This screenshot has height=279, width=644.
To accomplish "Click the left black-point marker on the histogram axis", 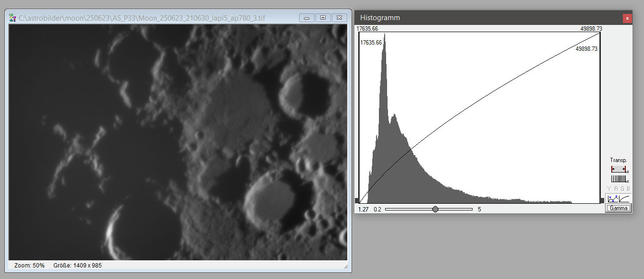I will click(x=357, y=200).
